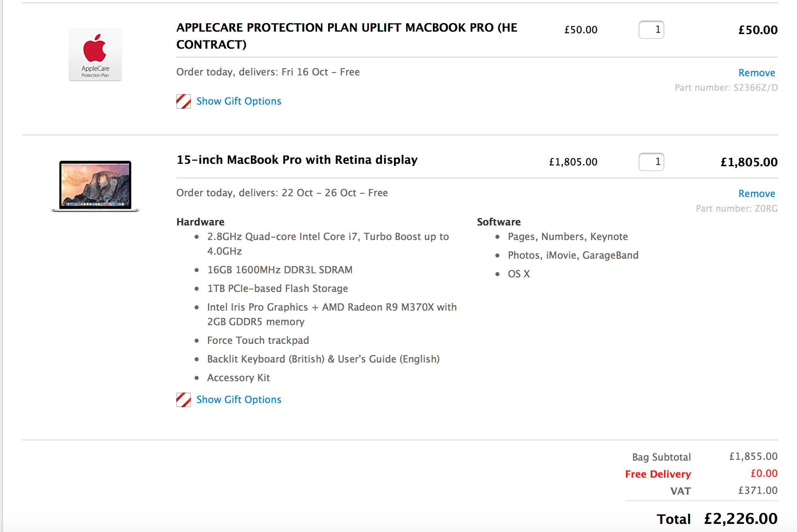Screen dimensions: 797x532
Task: Click the Hardware section heading
Action: tap(200, 222)
